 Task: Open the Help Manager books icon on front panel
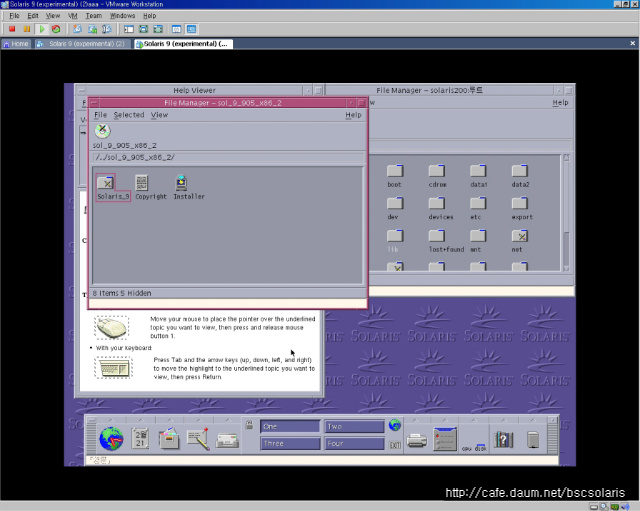[503, 440]
